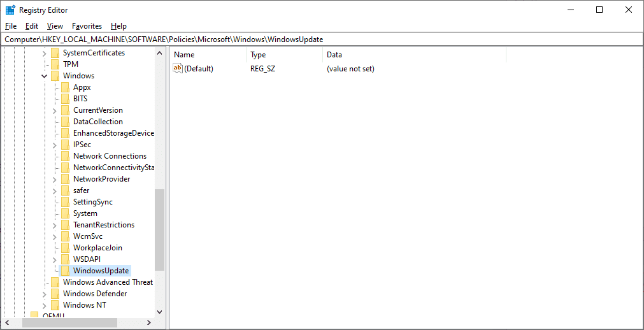The image size is (644, 330).
Task: Select the Windows folder icon
Action: tap(55, 76)
